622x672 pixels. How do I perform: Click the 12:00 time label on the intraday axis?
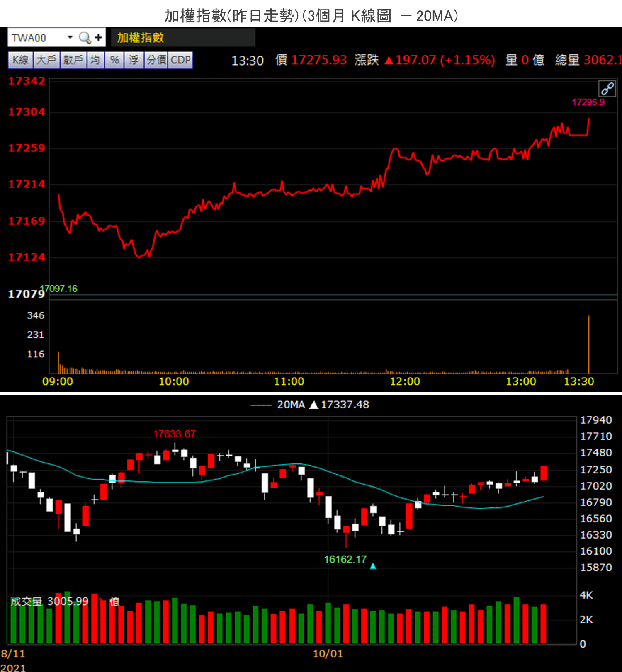(x=405, y=381)
